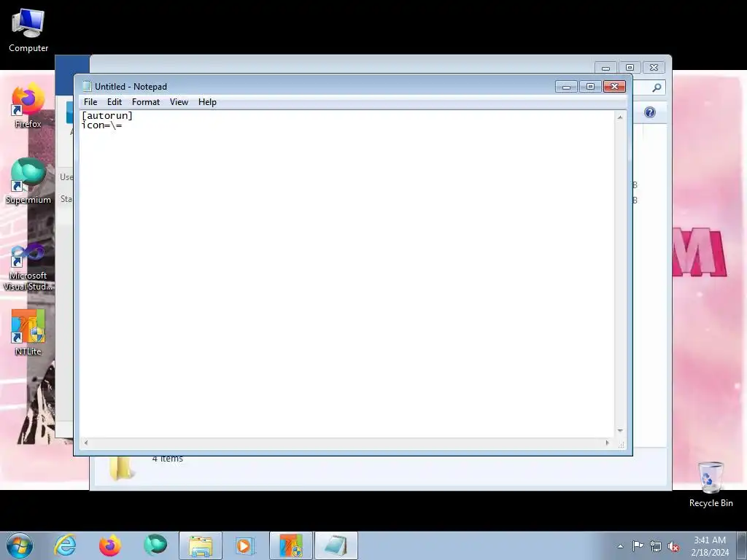Switch to Notepad on the taskbar
The image size is (747, 560).
[336, 545]
